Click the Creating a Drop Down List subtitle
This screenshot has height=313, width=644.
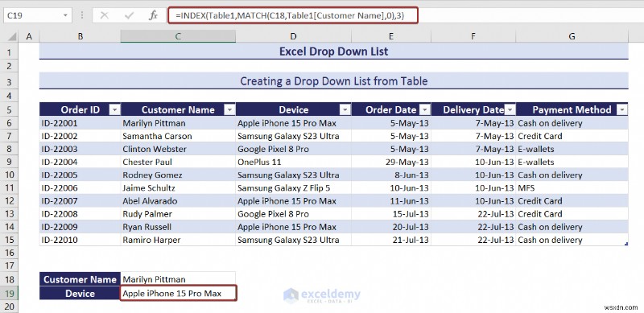(333, 81)
